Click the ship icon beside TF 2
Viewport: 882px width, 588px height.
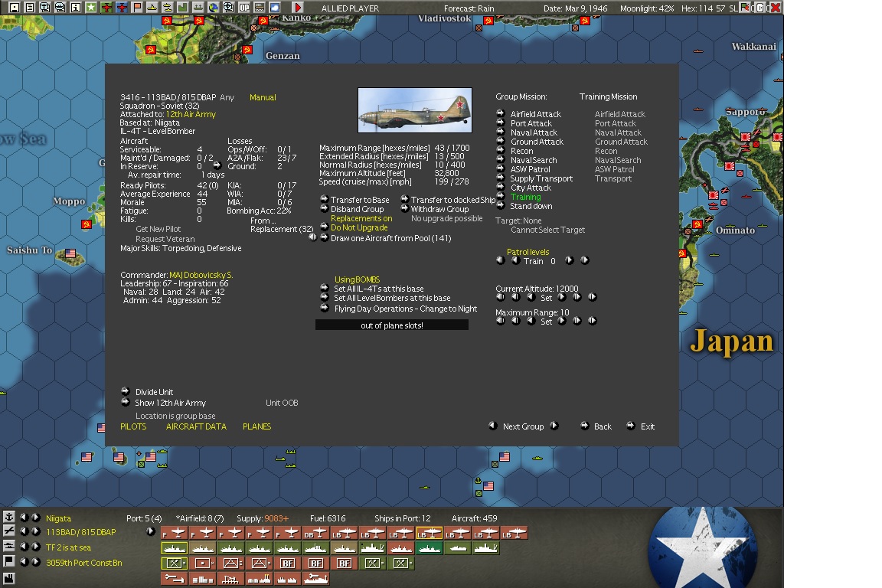pyautogui.click(x=8, y=546)
